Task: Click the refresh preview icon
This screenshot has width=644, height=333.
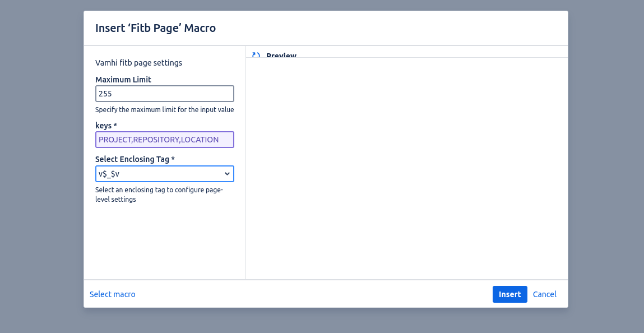Action: 256,55
